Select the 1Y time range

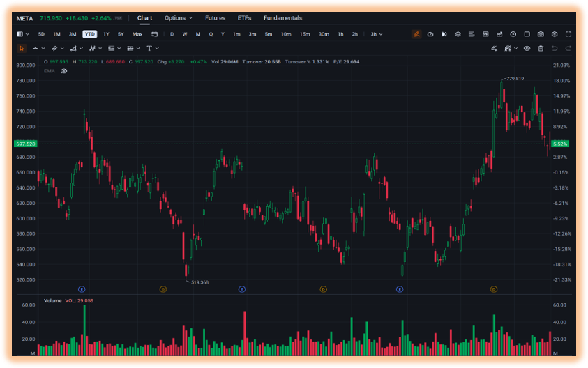click(106, 34)
